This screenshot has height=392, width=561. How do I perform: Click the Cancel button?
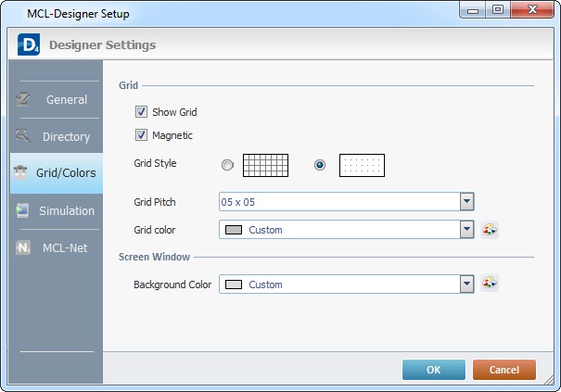point(504,370)
